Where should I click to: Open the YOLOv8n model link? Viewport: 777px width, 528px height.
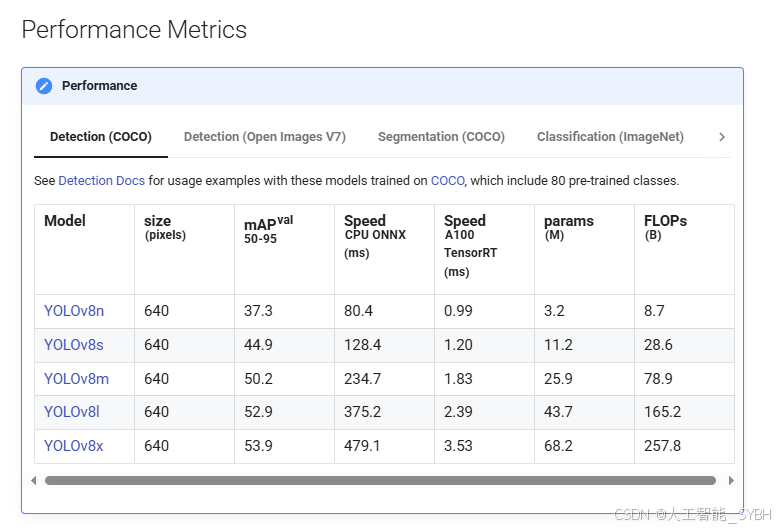[74, 311]
